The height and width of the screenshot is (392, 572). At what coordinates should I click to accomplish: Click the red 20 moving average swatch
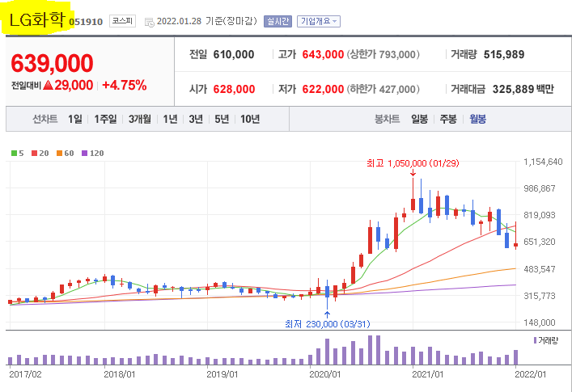(35, 154)
